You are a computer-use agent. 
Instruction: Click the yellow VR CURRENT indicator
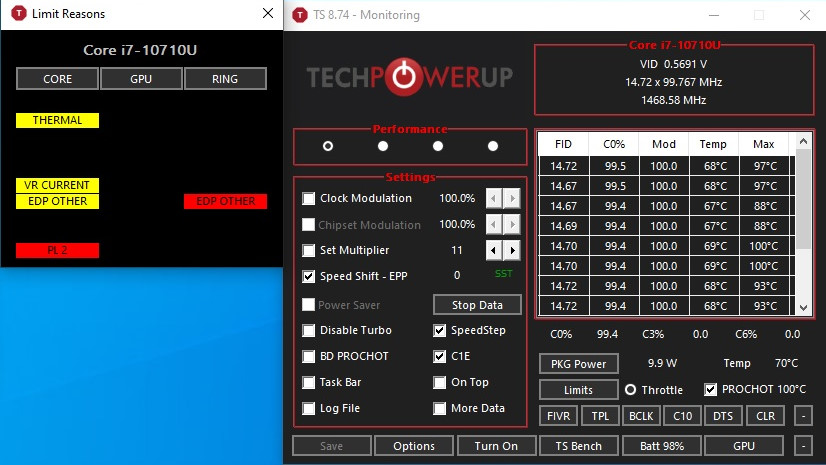[57, 185]
